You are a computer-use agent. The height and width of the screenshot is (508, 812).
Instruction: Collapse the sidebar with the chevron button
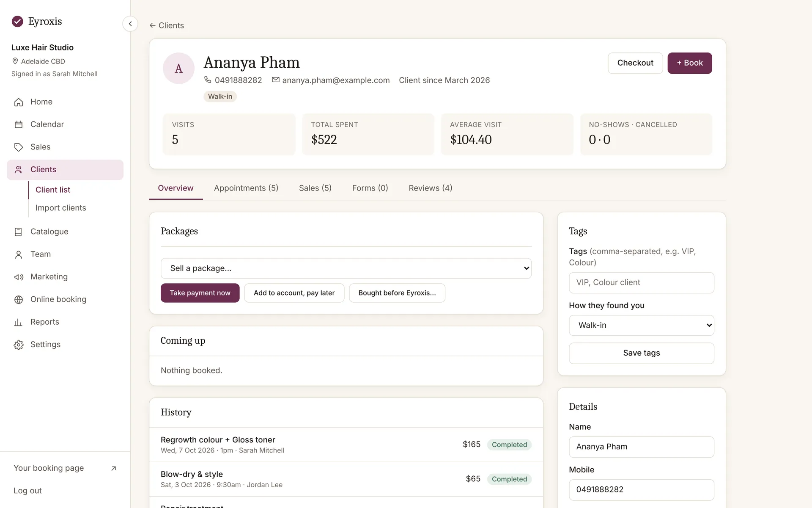[x=130, y=24]
